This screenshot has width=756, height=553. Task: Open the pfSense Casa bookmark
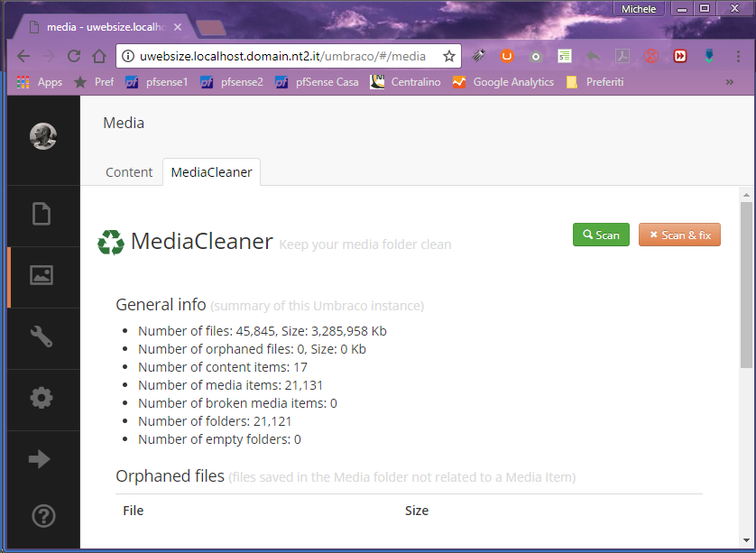pos(317,82)
